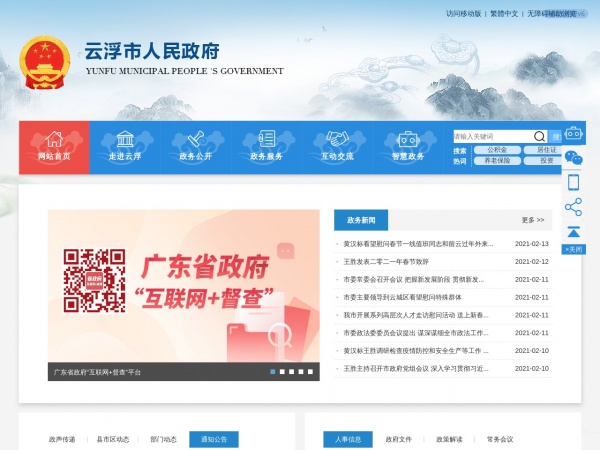Click the date 2021-02-12 in the news list
Screen dimensions: 600x450
pyautogui.click(x=532, y=262)
